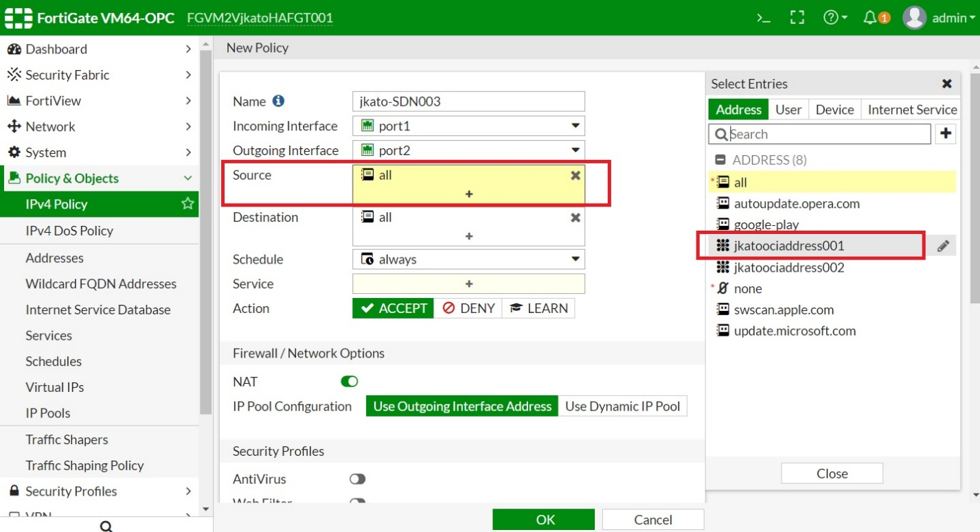Enter fullscreen mode via the expand icon
This screenshot has height=532, width=980.
coord(797,18)
